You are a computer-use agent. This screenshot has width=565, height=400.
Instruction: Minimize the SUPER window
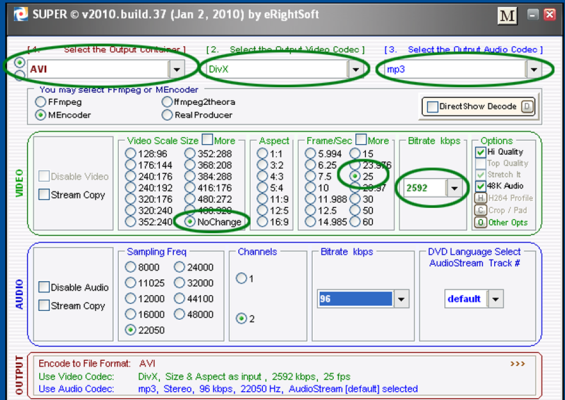(533, 14)
